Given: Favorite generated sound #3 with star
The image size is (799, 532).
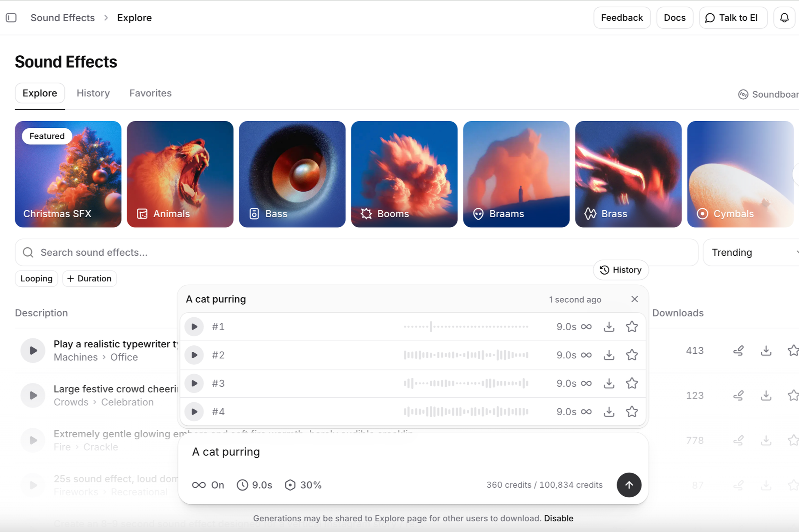Looking at the screenshot, I should point(632,383).
